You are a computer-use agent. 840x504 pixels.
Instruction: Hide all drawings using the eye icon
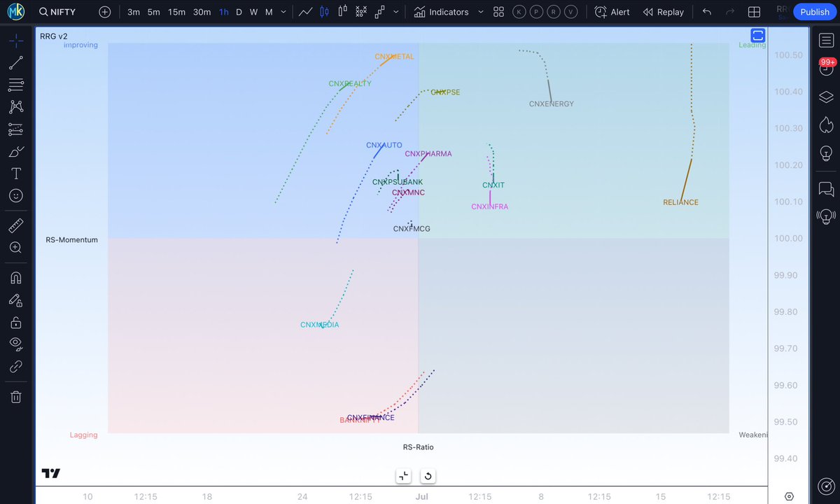pyautogui.click(x=15, y=344)
